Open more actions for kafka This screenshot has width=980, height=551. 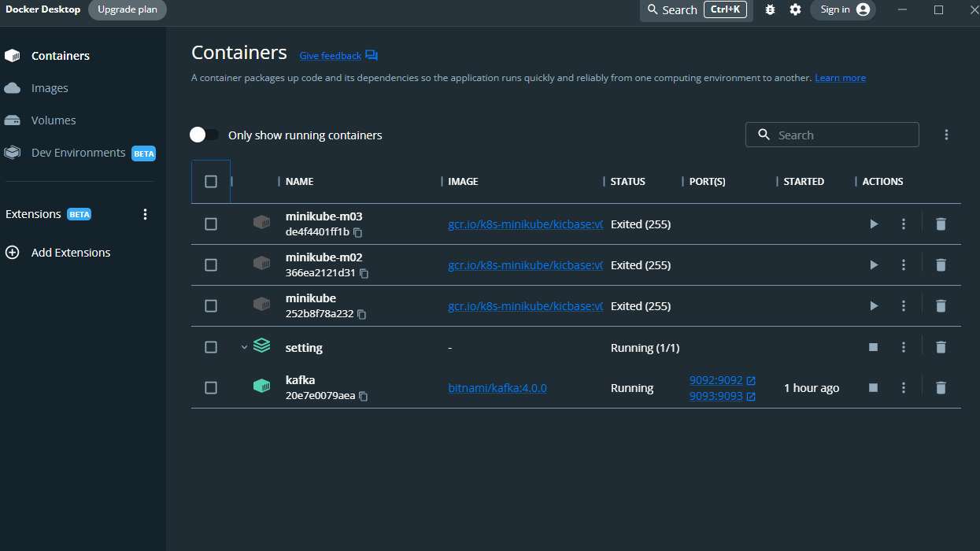[x=904, y=388]
